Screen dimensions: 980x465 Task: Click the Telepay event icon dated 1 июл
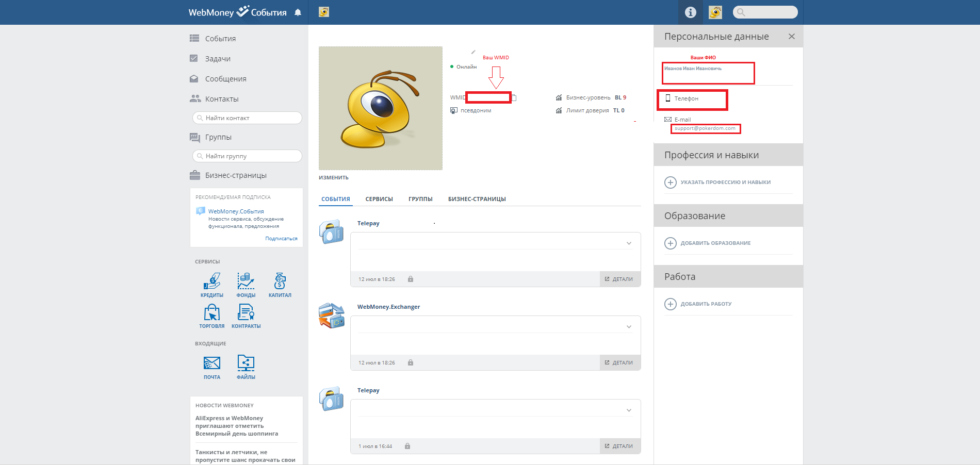331,398
